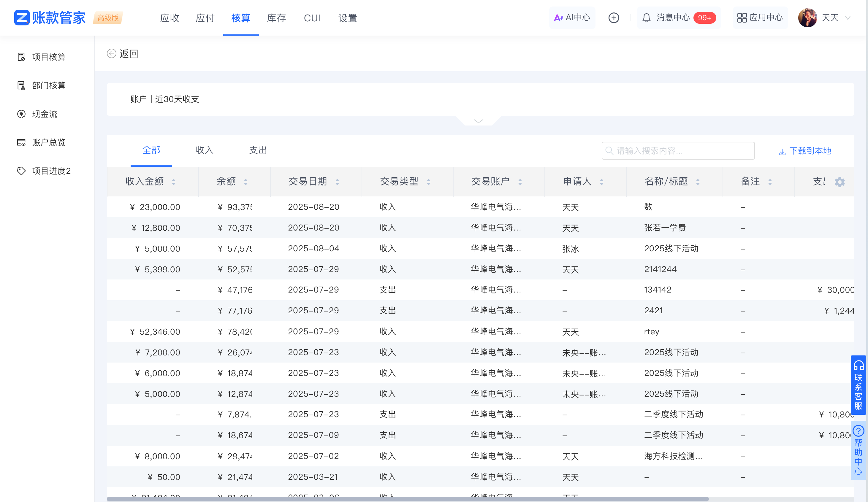The width and height of the screenshot is (868, 502).
Task: Sort 交易账户 column arrows
Action: pos(520,182)
